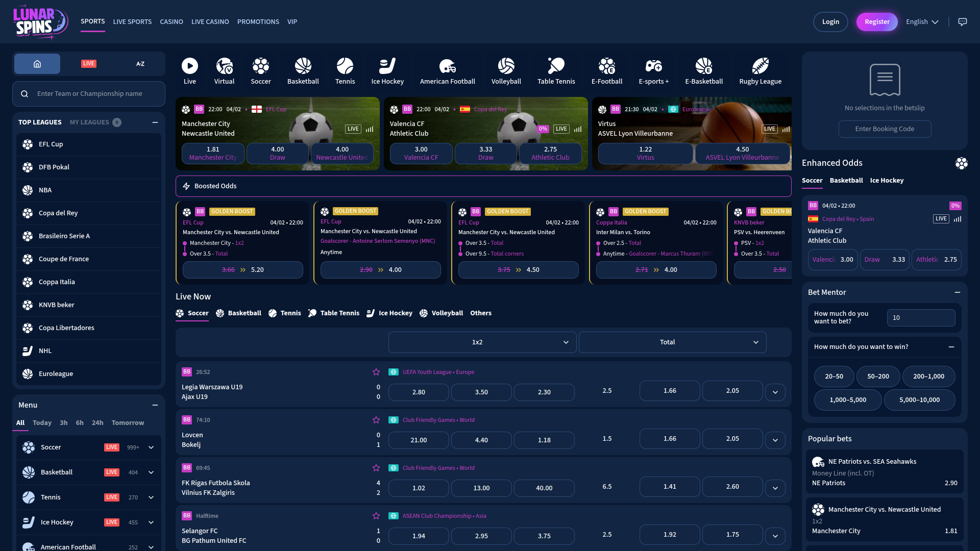The width and height of the screenshot is (980, 551).
Task: Open the Today filter in Menu
Action: pyautogui.click(x=42, y=422)
